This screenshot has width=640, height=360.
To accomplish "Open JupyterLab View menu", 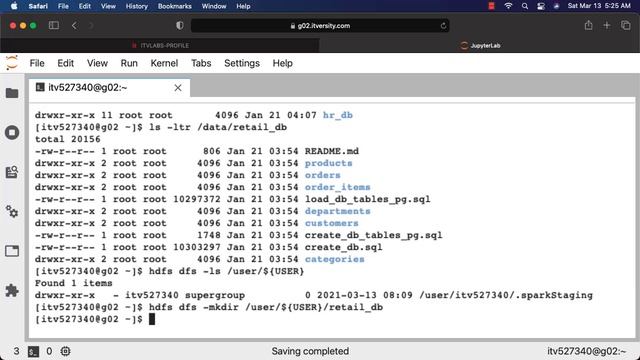I will pos(97,63).
